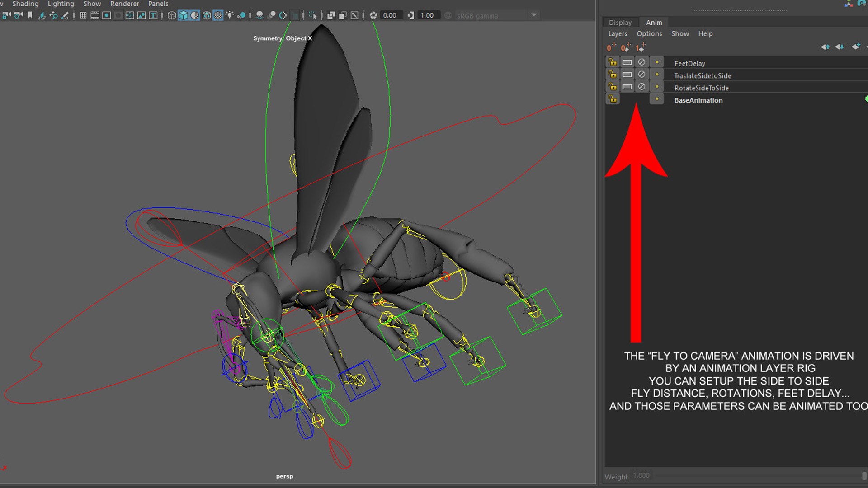
Task: Toggle use all lights bulb icon
Action: (230, 15)
